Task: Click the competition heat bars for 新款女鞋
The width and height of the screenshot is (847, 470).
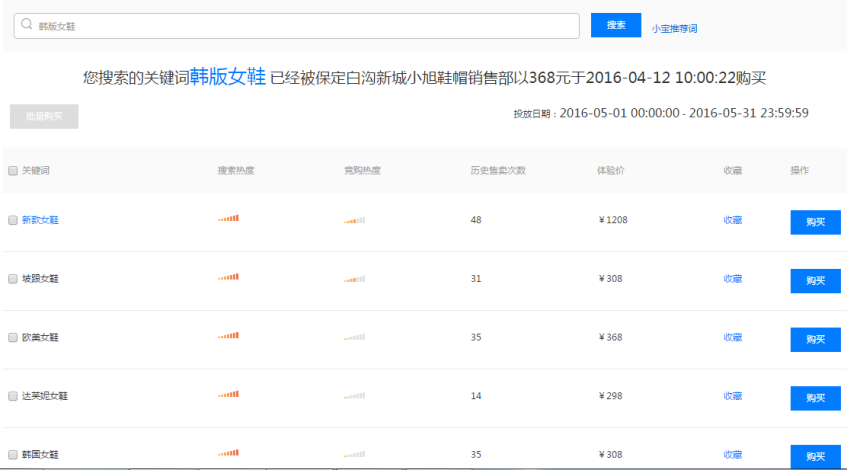Action: pyautogui.click(x=354, y=220)
